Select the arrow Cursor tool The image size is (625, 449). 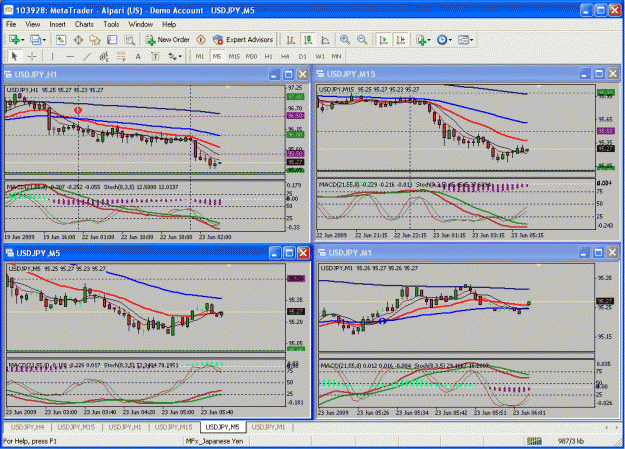pos(14,56)
